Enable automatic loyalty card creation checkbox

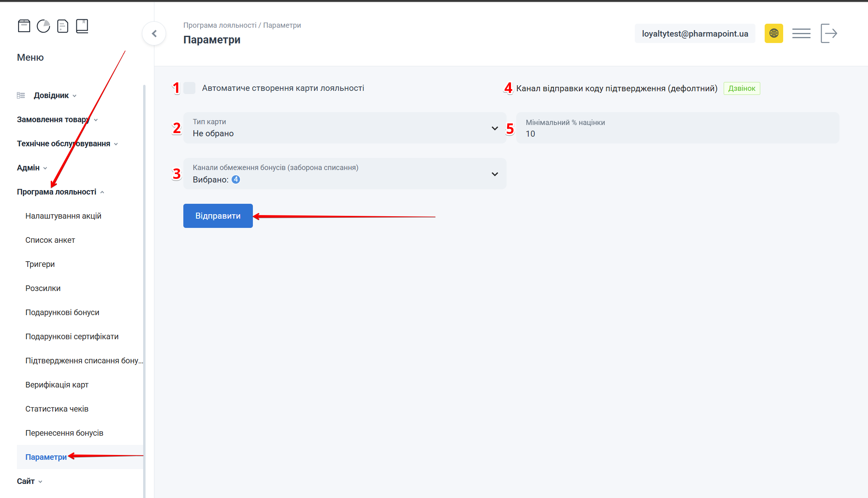189,88
